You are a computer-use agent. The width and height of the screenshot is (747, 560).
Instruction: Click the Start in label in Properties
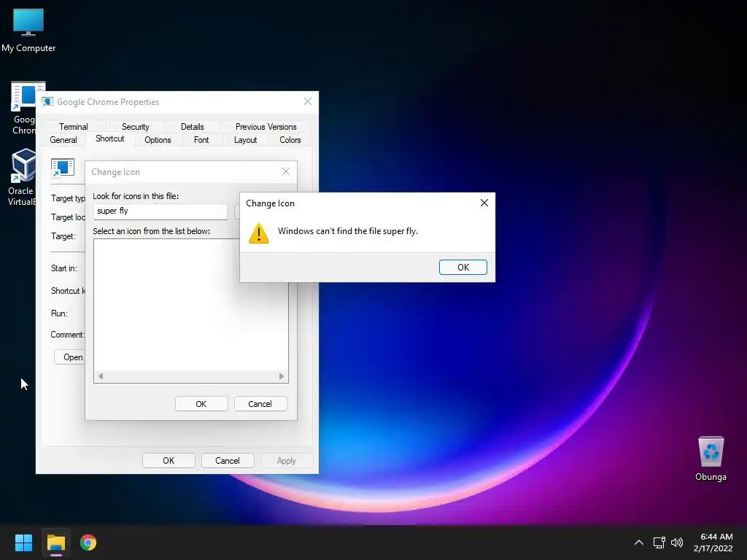(64, 268)
